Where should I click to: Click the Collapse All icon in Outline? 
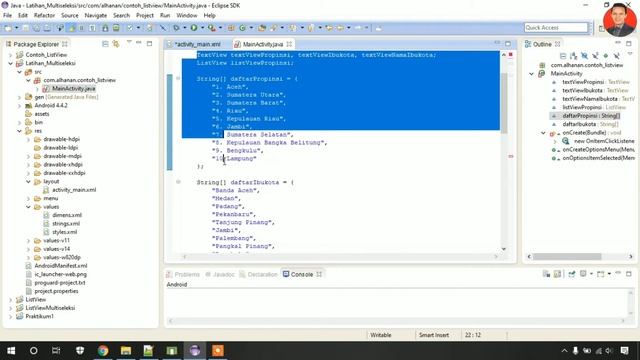coord(563,56)
